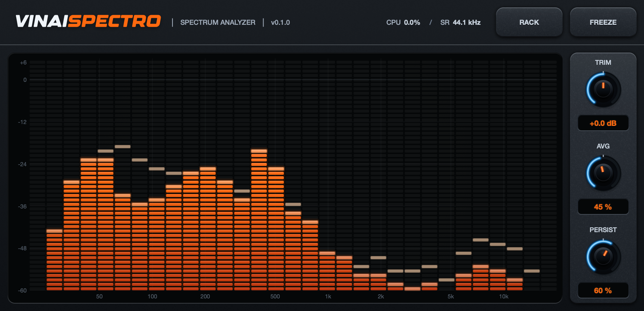
Task: Click the +6 dB scale label
Action: 23,63
